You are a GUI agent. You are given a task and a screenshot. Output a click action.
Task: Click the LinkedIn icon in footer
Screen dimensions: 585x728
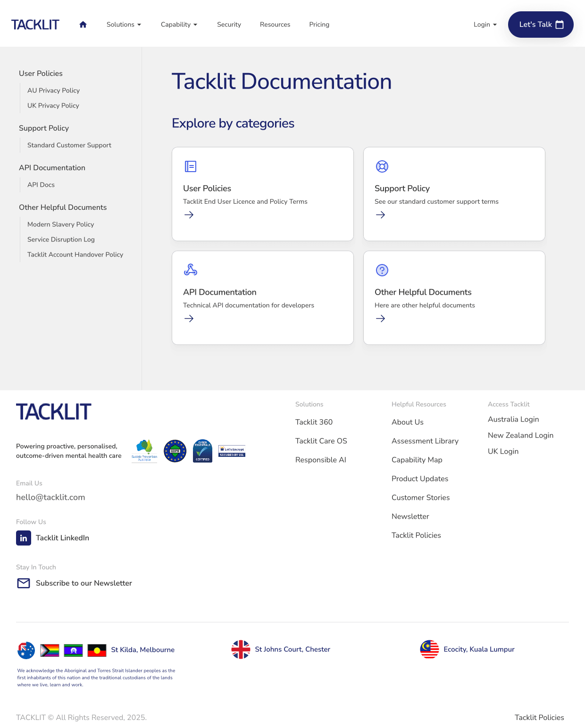(x=24, y=538)
